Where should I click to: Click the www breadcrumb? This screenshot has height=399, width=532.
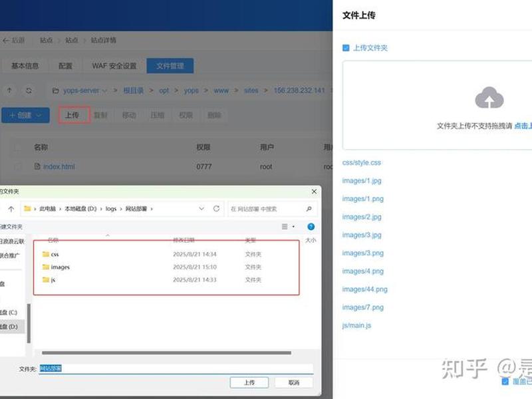click(x=221, y=90)
